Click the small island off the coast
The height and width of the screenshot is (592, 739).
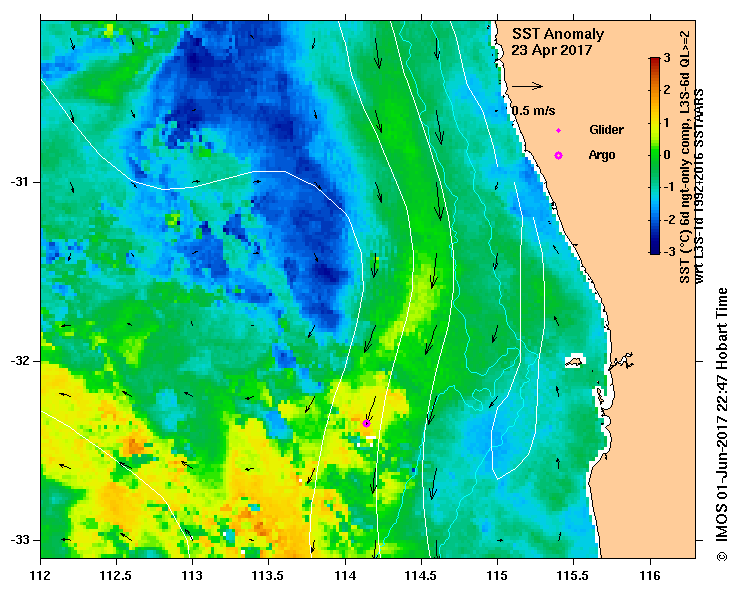pyautogui.click(x=575, y=362)
